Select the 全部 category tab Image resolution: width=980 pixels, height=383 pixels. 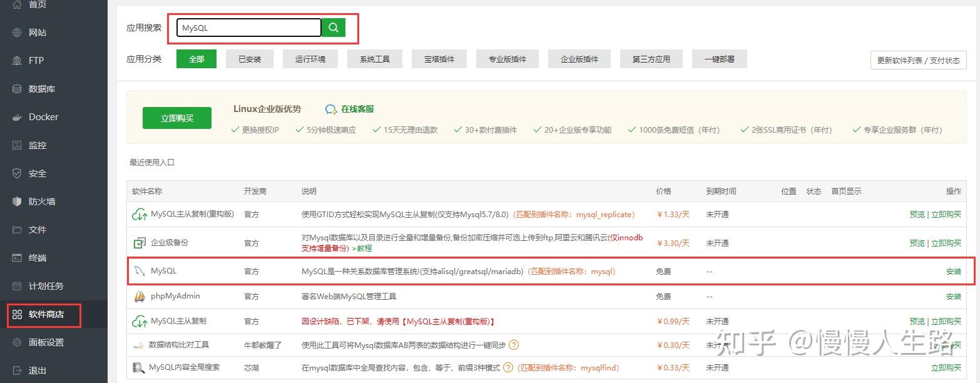pyautogui.click(x=197, y=59)
